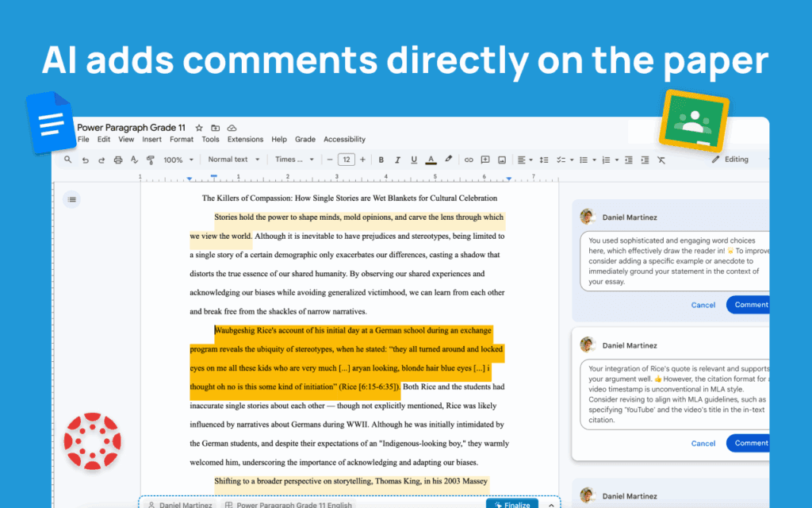Screen dimensions: 812x508
Task: Toggle bold formatting
Action: pyautogui.click(x=381, y=160)
